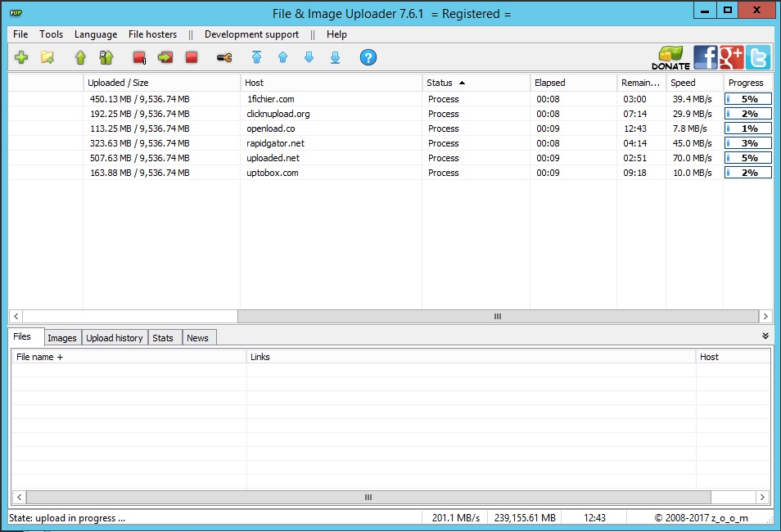Open the key accounts icon
Image resolution: width=781 pixels, height=532 pixels.
point(224,58)
